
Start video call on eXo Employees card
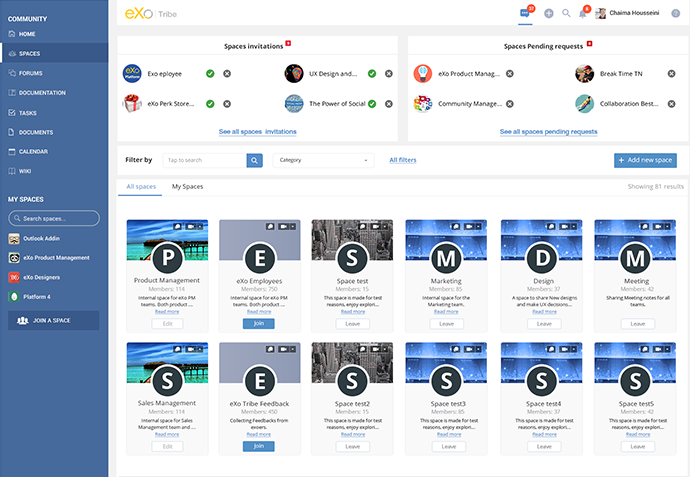(283, 226)
